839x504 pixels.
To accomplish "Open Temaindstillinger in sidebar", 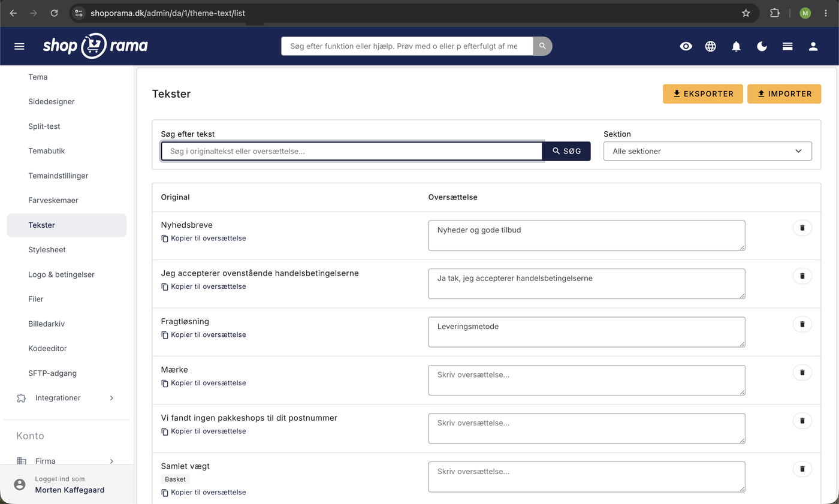I will pos(58,176).
